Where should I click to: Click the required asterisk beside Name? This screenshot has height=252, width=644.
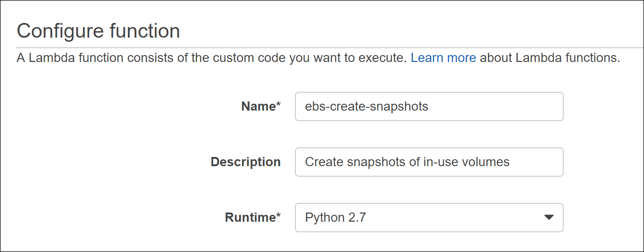point(278,105)
